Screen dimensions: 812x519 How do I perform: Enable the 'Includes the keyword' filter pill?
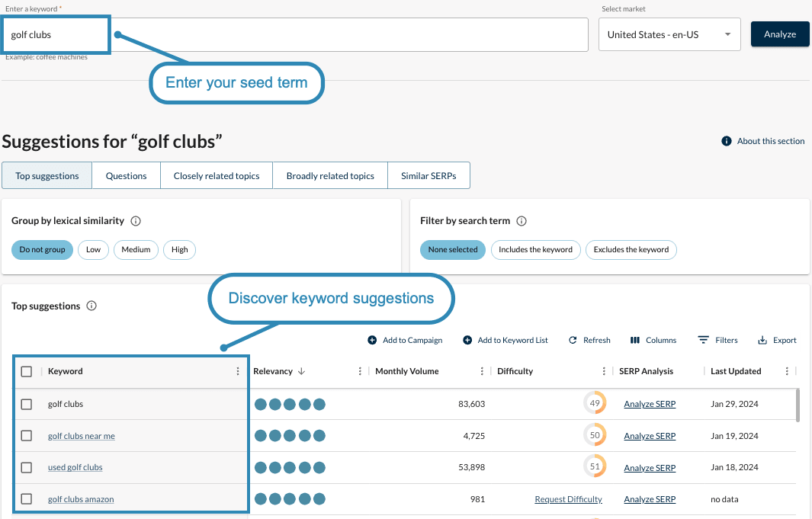pyautogui.click(x=535, y=249)
